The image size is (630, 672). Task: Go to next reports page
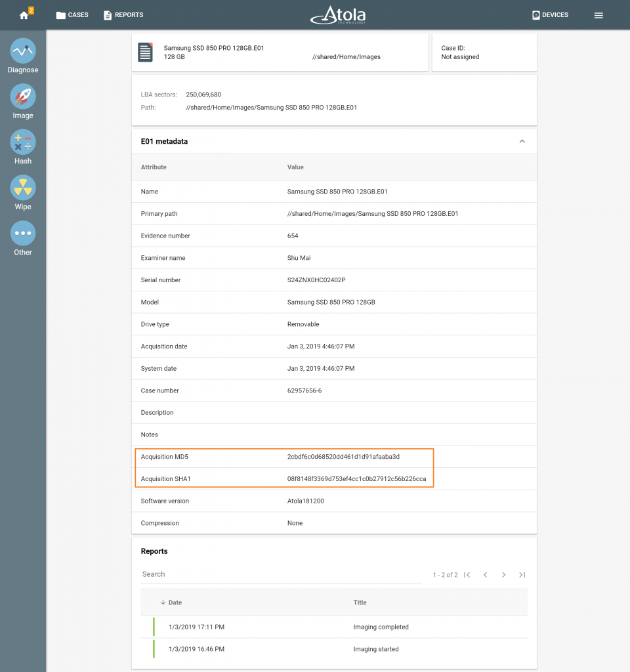(503, 575)
